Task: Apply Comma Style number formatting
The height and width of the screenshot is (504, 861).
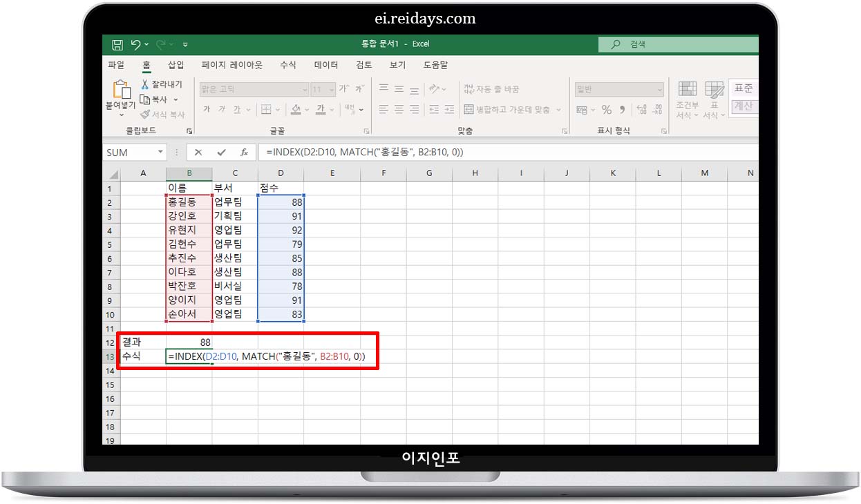Action: pyautogui.click(x=623, y=110)
